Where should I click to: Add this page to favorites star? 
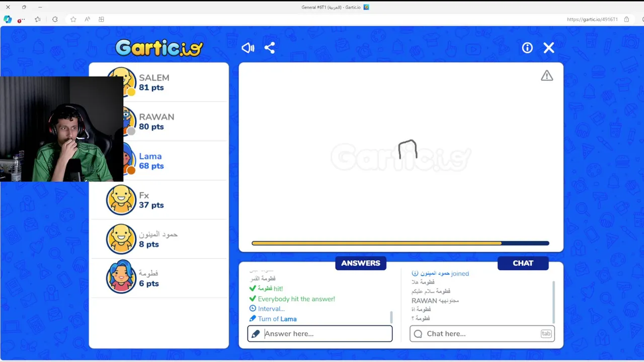[73, 19]
